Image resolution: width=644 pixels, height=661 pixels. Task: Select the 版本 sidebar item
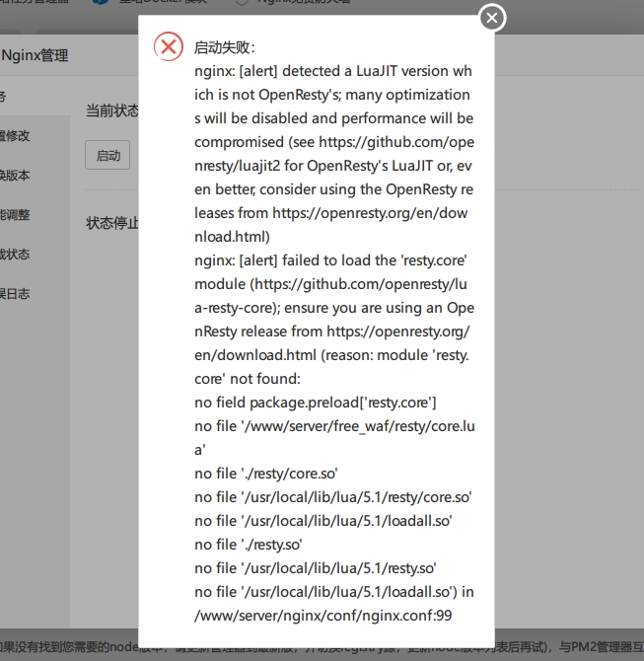[15, 176]
